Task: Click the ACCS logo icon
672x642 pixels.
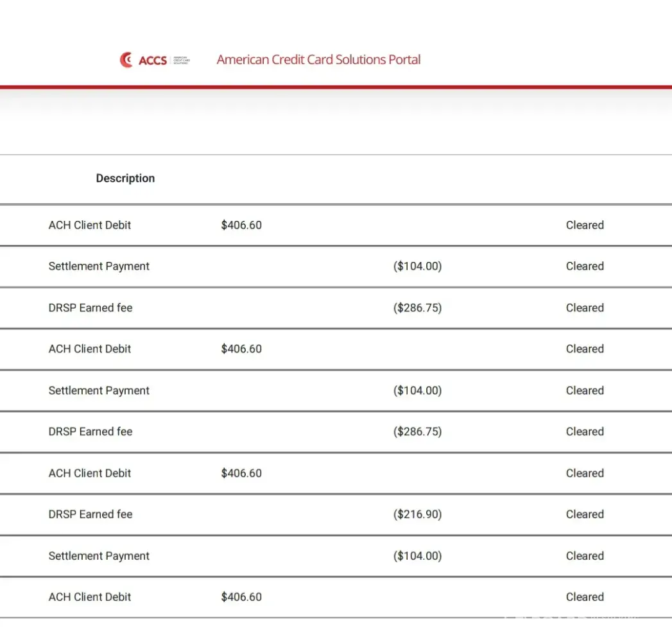Action: [x=126, y=60]
